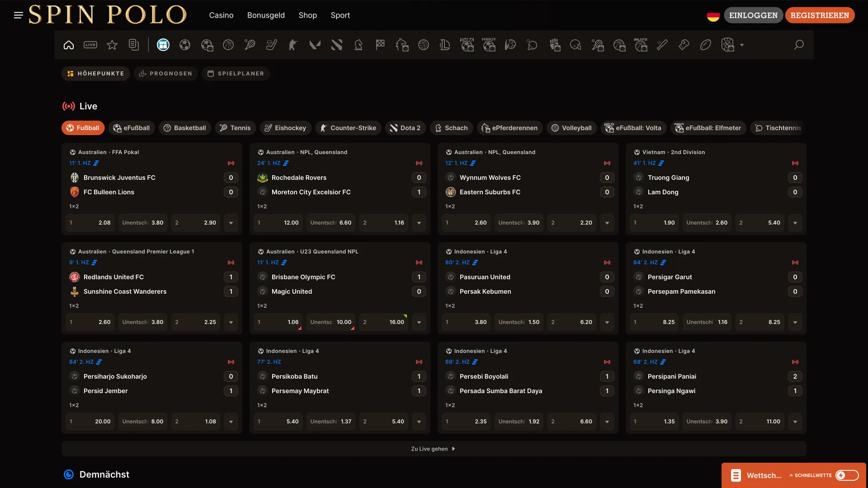Viewport: 868px width, 488px height.
Task: Open match statistics icon for Brunswick Juventus FC
Action: click(x=96, y=163)
